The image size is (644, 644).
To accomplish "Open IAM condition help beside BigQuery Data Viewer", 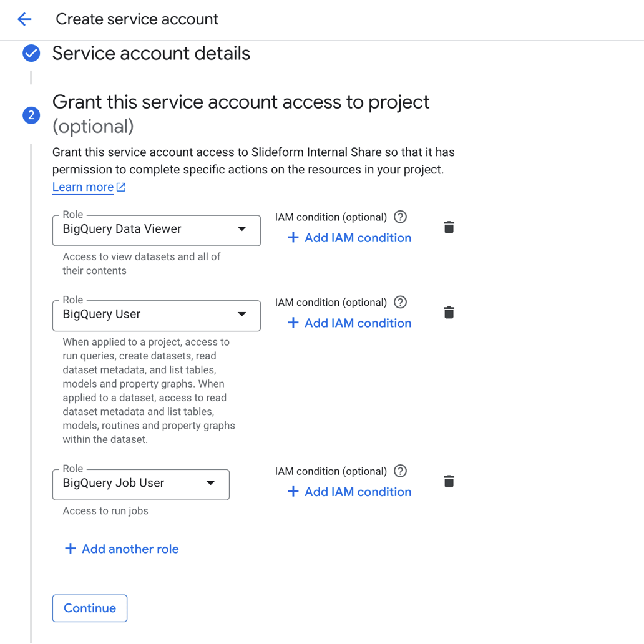I will pyautogui.click(x=400, y=217).
